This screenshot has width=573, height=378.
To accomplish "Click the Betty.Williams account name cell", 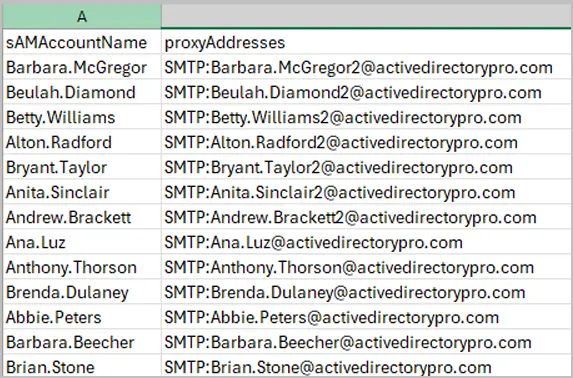I will click(82, 116).
